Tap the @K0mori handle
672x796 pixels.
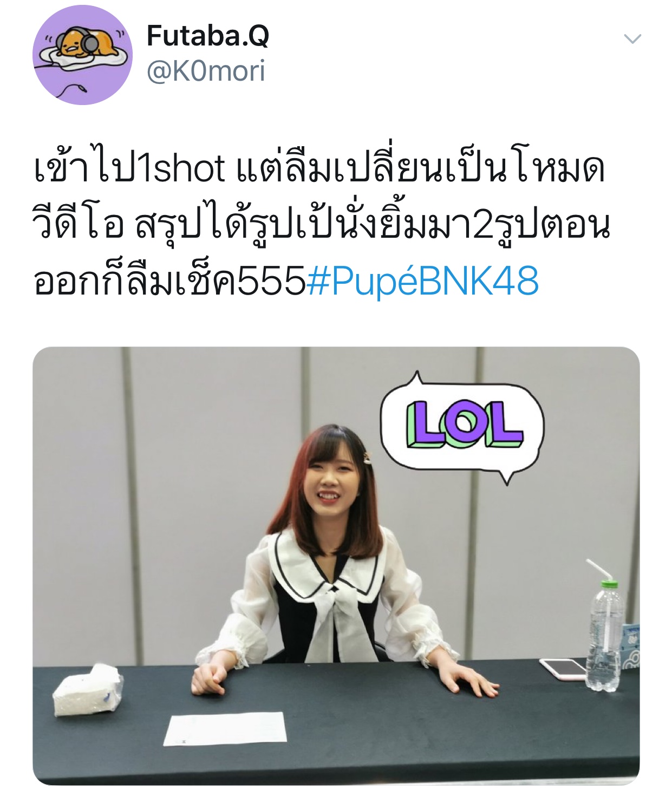(x=206, y=71)
